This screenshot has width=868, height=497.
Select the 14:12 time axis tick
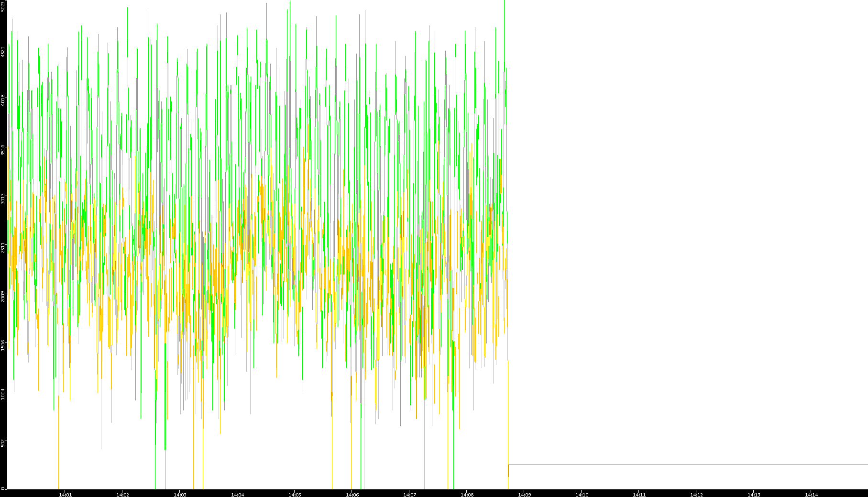[696, 495]
